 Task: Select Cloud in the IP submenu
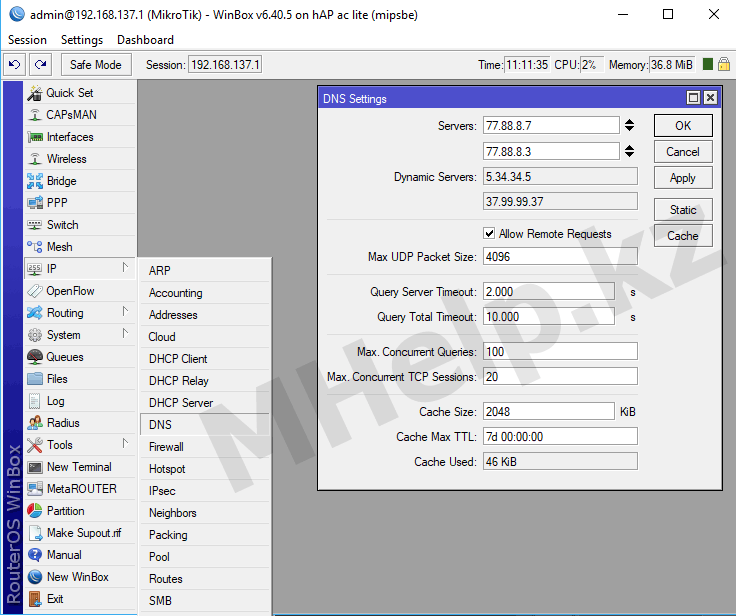click(205, 337)
